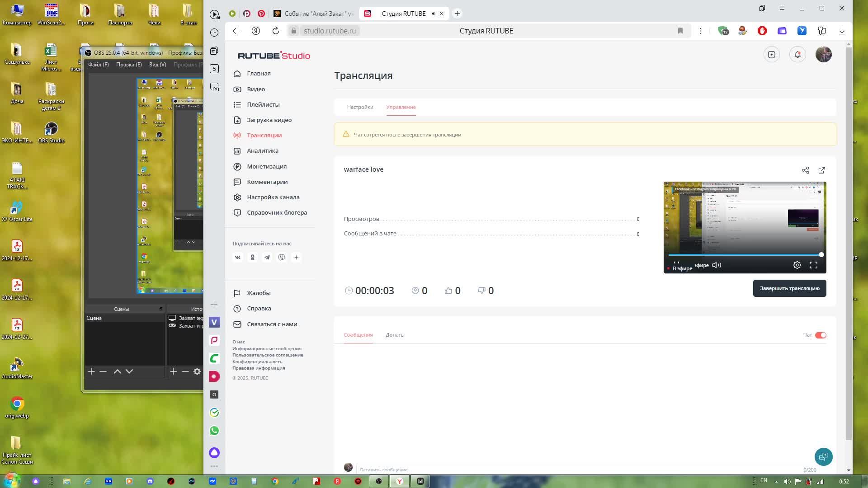Viewport: 868px width, 488px height.
Task: Open Odnoklassniki social link
Action: tap(252, 258)
